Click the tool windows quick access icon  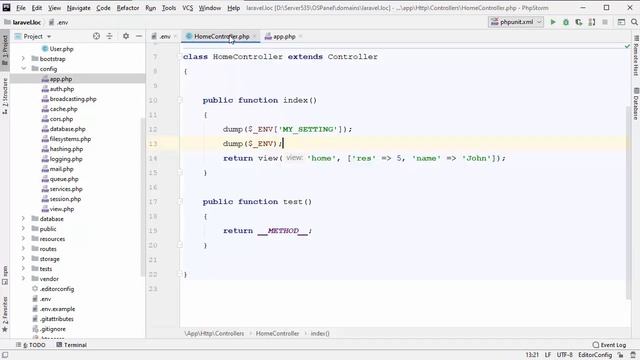click(5, 355)
